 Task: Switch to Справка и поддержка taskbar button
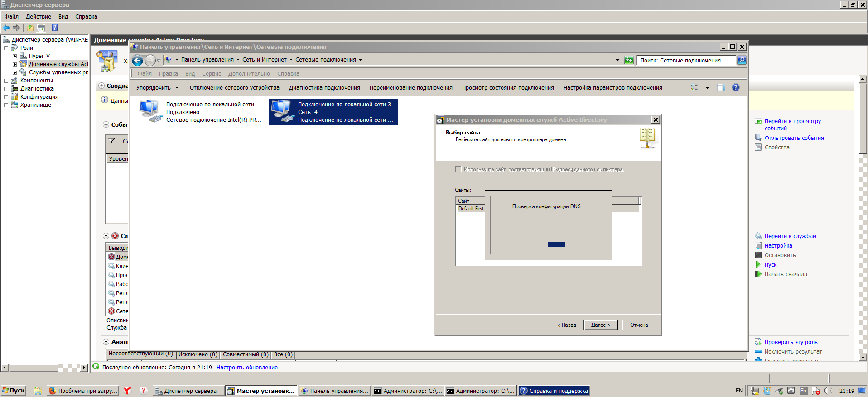pyautogui.click(x=554, y=391)
